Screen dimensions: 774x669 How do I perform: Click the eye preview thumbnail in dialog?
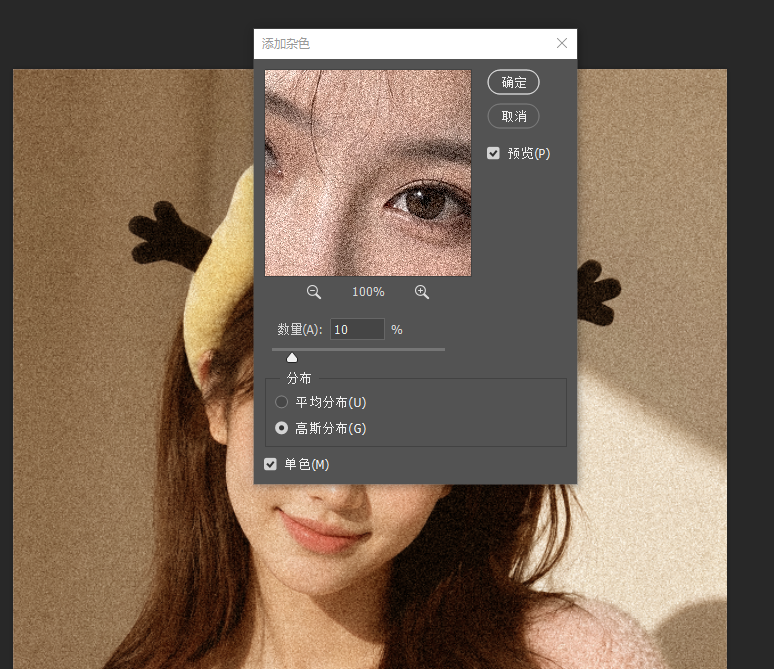(368, 173)
